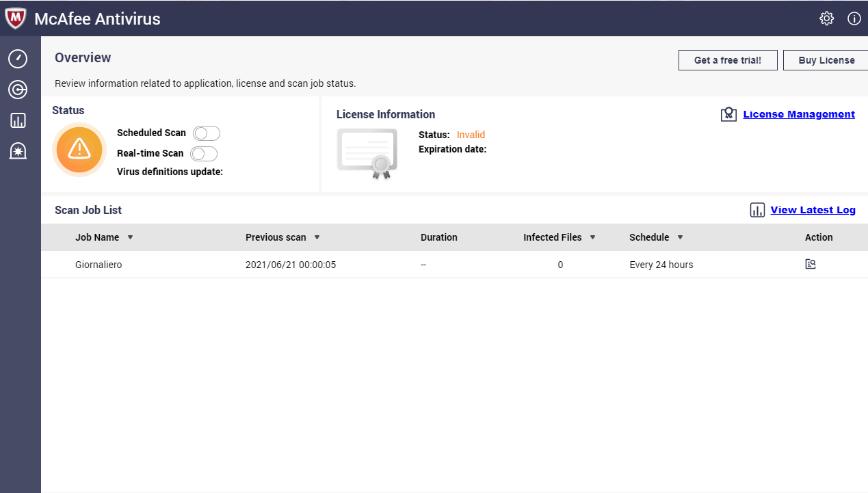Expand the Previous scan sort arrow
Screen dimensions: 868x493
(x=317, y=238)
